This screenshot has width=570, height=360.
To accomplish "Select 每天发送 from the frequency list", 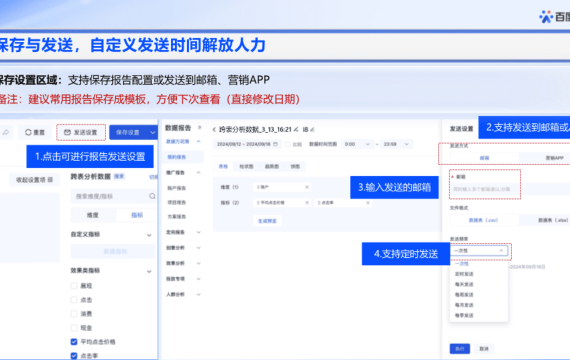I will 464,284.
